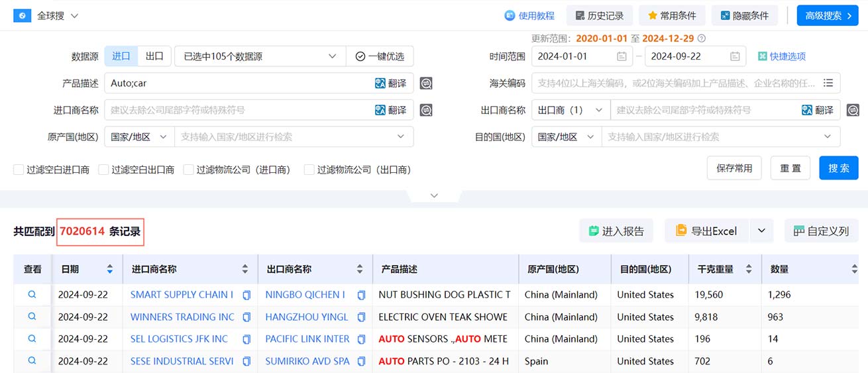Open 高级搜索 advanced search
Image resolution: width=868 pixels, height=373 pixels.
pos(828,15)
